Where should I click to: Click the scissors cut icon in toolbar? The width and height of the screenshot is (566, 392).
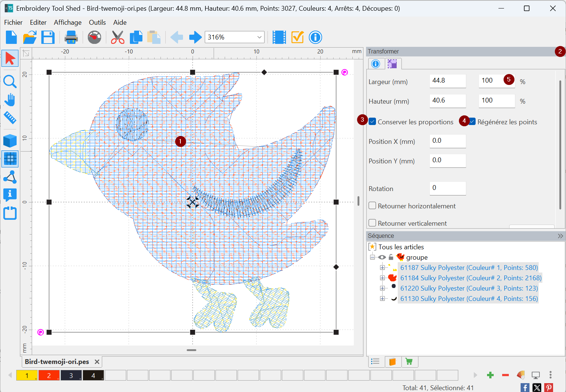[117, 37]
